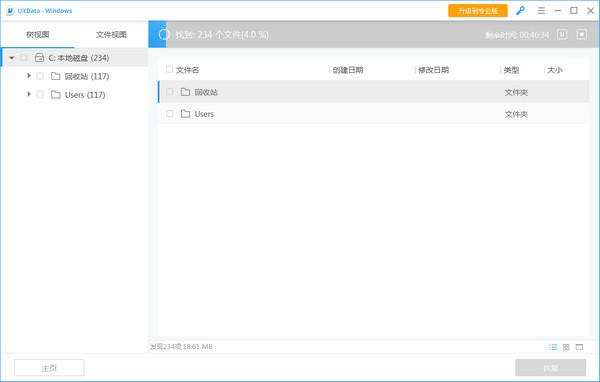Check the 回收站 row checkbox in file list

[170, 92]
